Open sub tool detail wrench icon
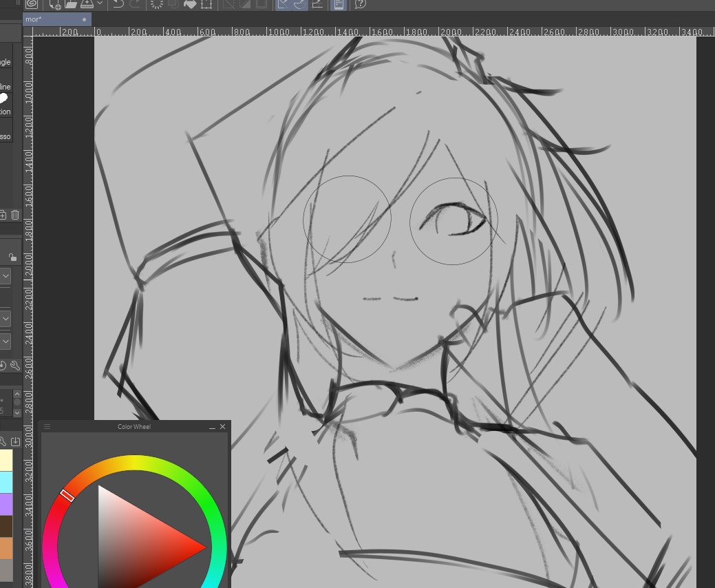715x588 pixels. click(x=15, y=366)
